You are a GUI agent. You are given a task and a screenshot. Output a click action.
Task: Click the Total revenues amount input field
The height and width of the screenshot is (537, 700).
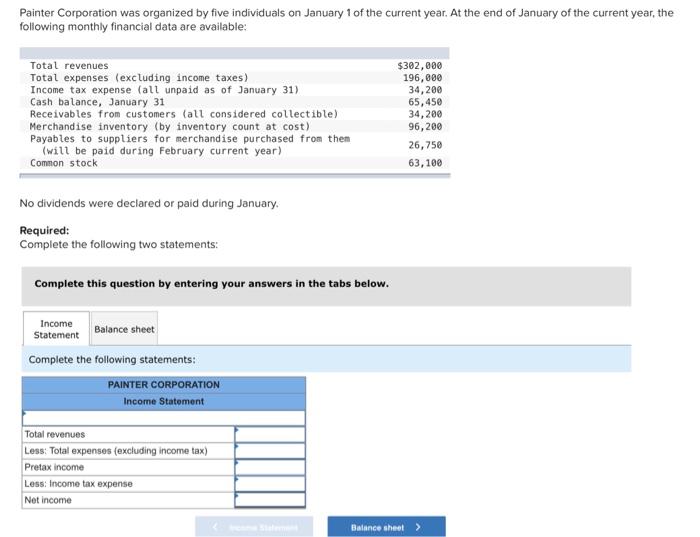tap(270, 434)
